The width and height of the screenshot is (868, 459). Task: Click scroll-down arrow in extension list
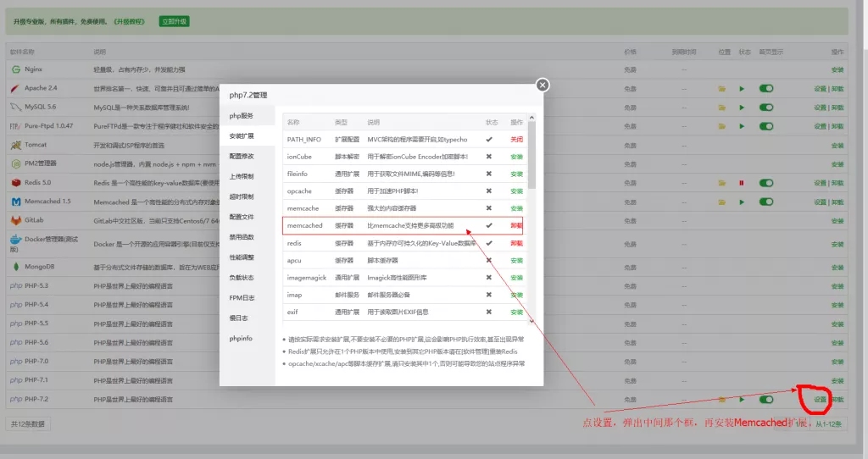tap(531, 321)
